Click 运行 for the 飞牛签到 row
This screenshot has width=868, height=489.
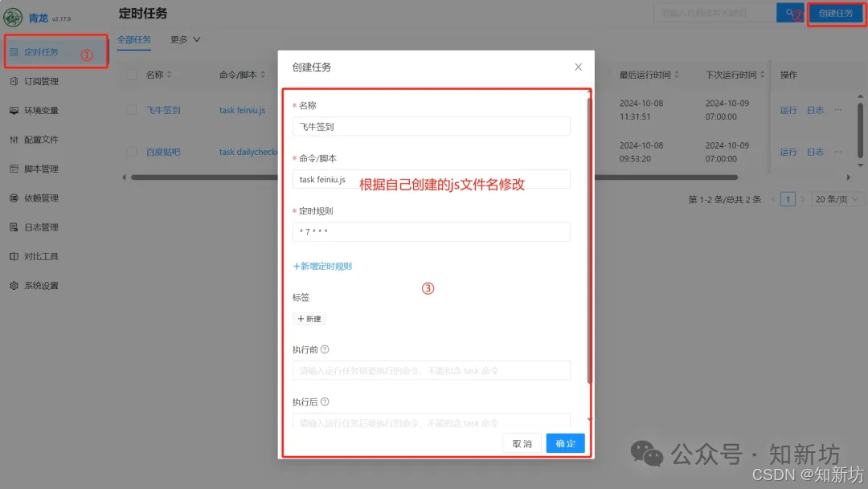click(x=788, y=110)
